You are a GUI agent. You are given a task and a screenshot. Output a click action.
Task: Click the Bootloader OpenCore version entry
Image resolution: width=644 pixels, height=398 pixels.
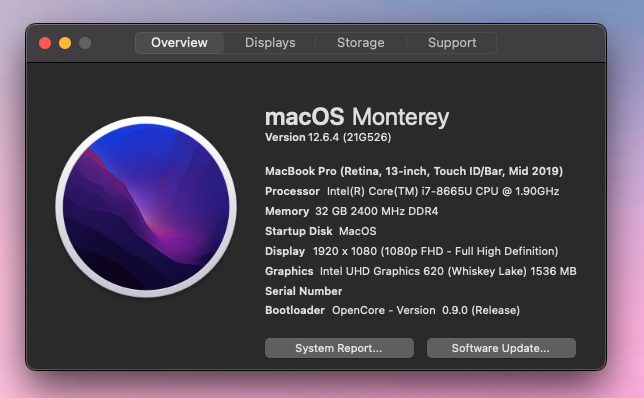392,310
